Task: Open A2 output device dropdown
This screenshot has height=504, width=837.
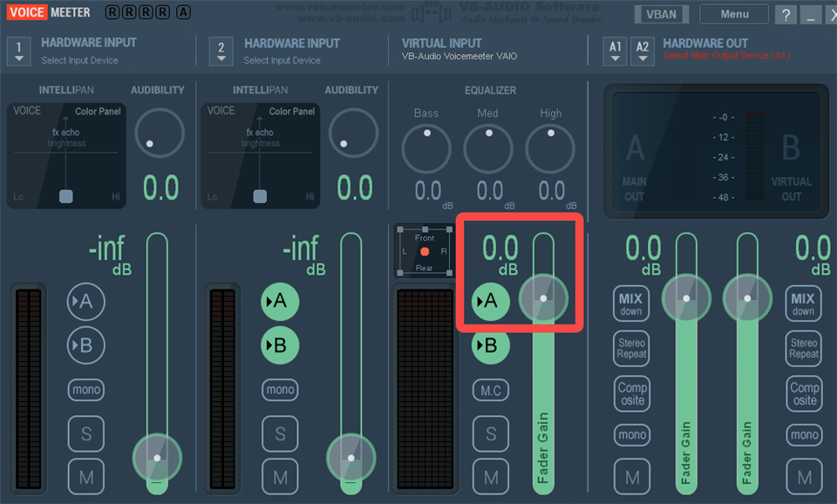Action: [643, 51]
